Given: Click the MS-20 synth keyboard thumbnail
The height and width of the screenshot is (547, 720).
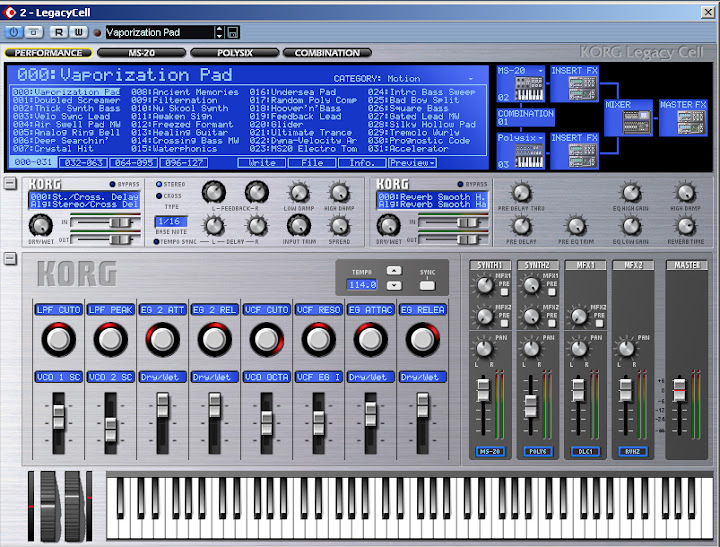Looking at the screenshot, I should tap(529, 88).
